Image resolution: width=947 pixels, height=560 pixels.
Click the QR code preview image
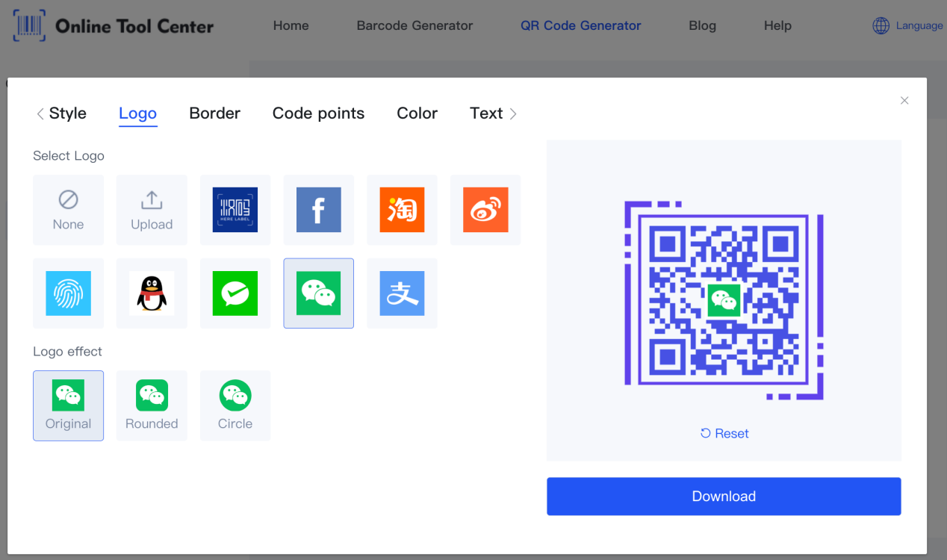click(x=724, y=300)
